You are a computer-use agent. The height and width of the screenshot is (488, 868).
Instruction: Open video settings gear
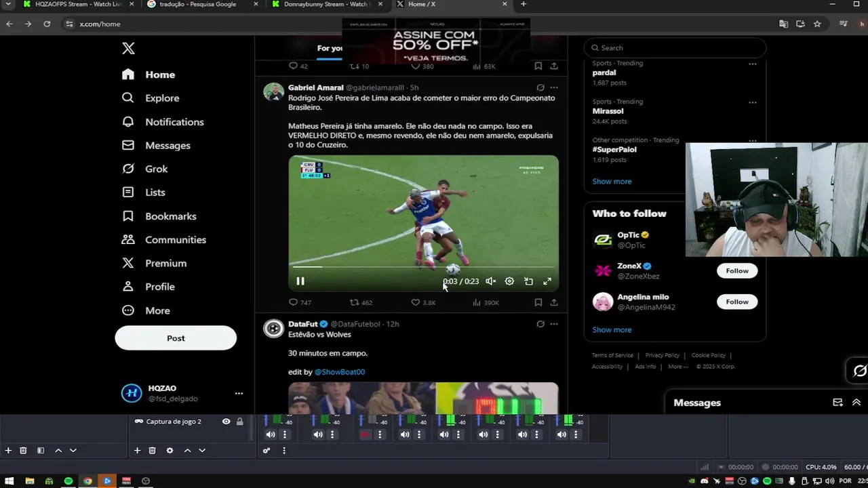pyautogui.click(x=509, y=281)
